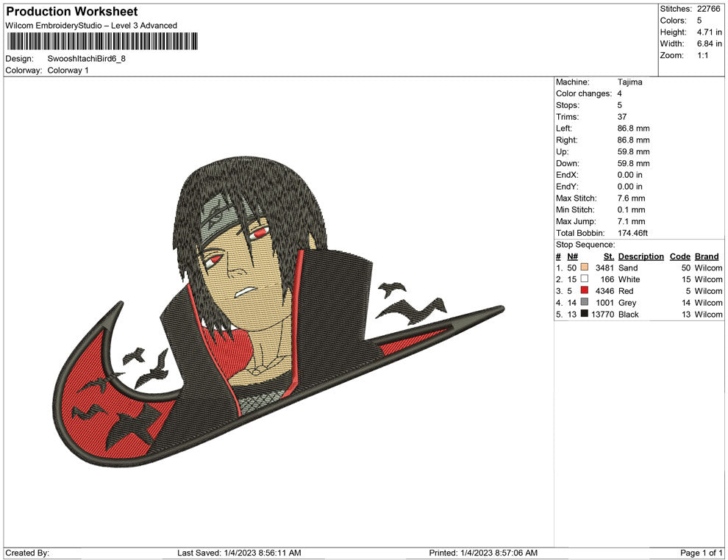Click the Stitches value 22766

pos(708,9)
